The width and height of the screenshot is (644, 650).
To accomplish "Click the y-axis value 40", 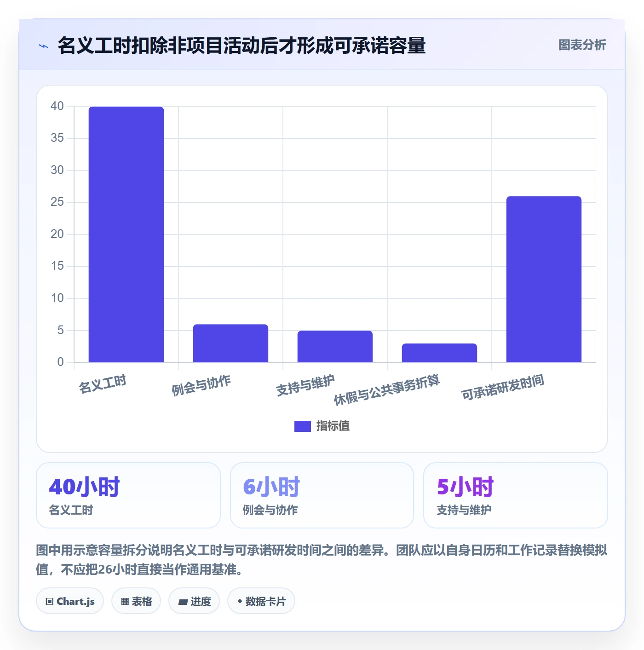I will tap(57, 106).
